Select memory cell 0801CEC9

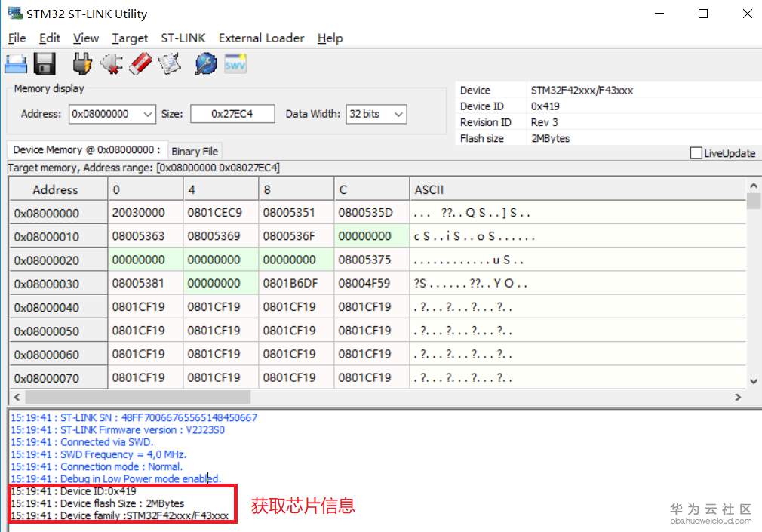pos(221,213)
